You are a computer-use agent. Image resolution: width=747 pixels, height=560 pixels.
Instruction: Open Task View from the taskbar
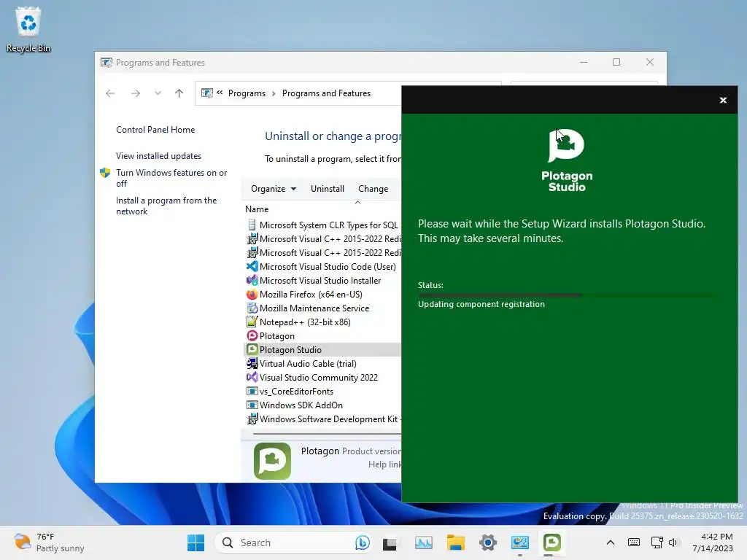[390, 543]
